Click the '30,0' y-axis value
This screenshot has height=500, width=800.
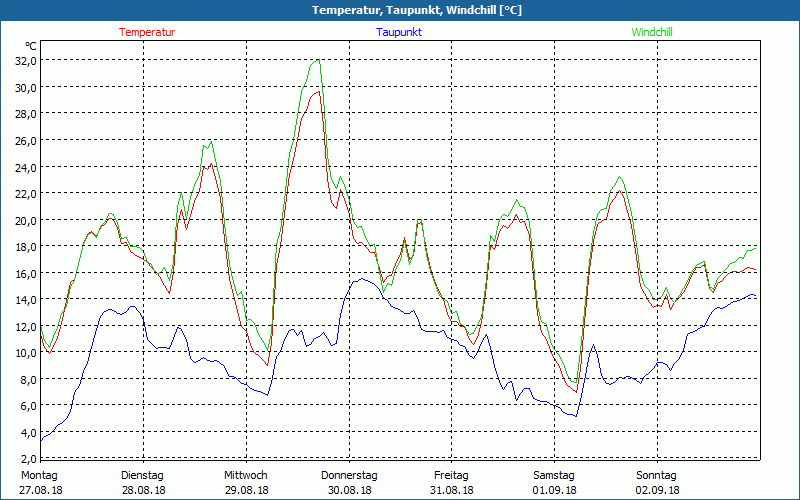(x=26, y=88)
